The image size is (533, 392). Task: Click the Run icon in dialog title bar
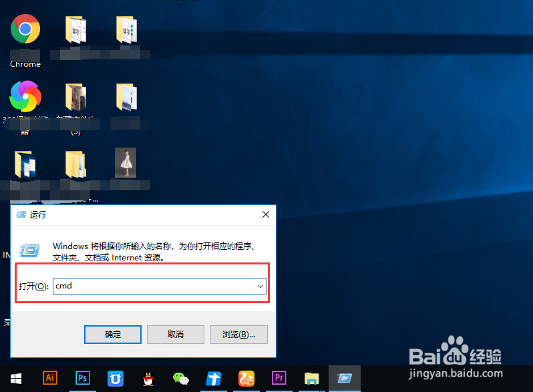[x=21, y=214]
